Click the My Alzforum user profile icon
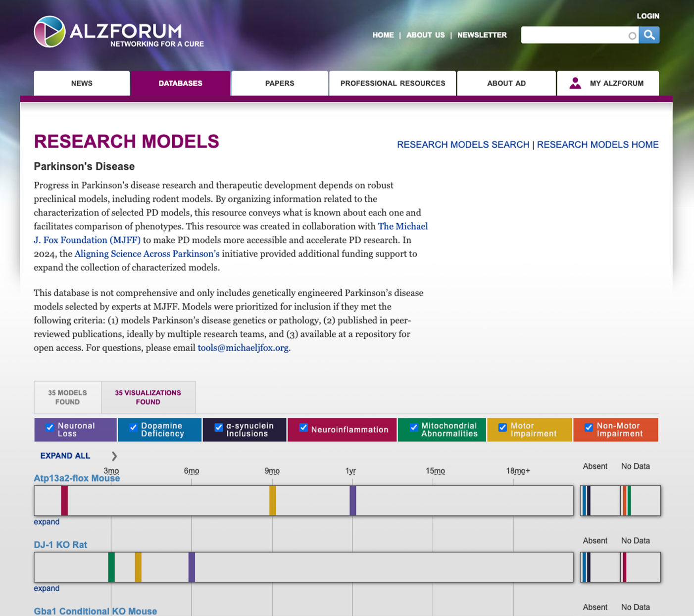 pyautogui.click(x=575, y=83)
